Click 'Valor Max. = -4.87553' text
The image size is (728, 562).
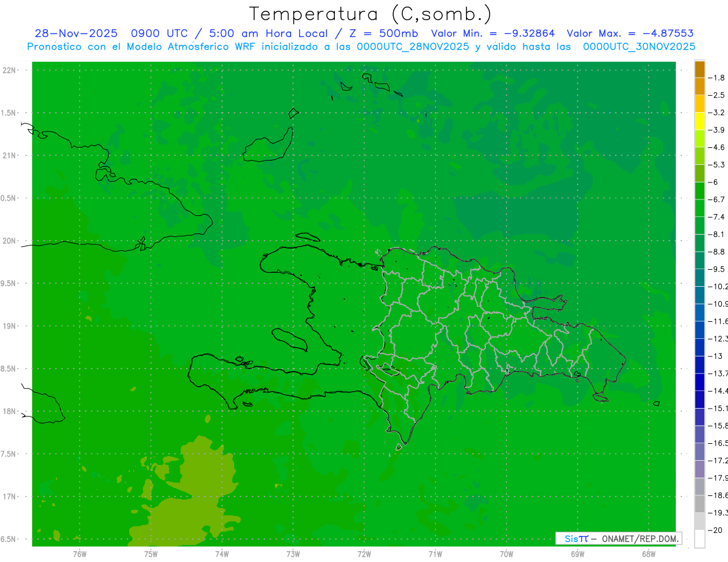coord(630,33)
